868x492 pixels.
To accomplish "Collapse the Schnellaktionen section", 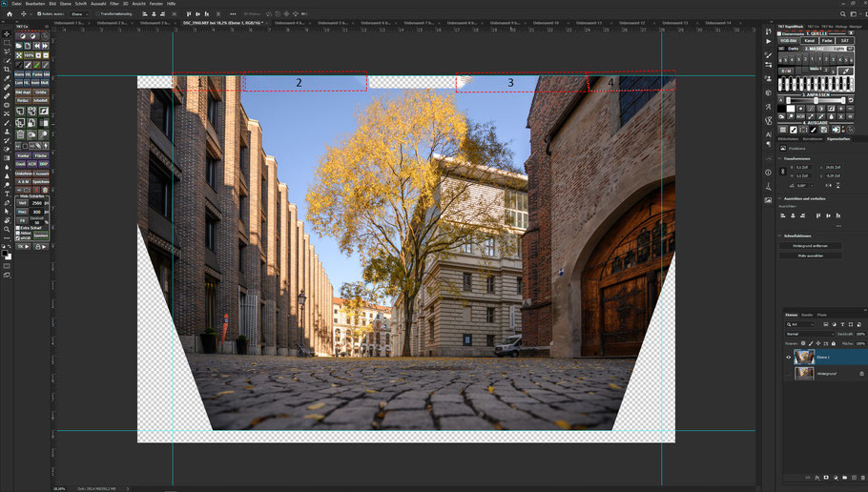I will [781, 235].
